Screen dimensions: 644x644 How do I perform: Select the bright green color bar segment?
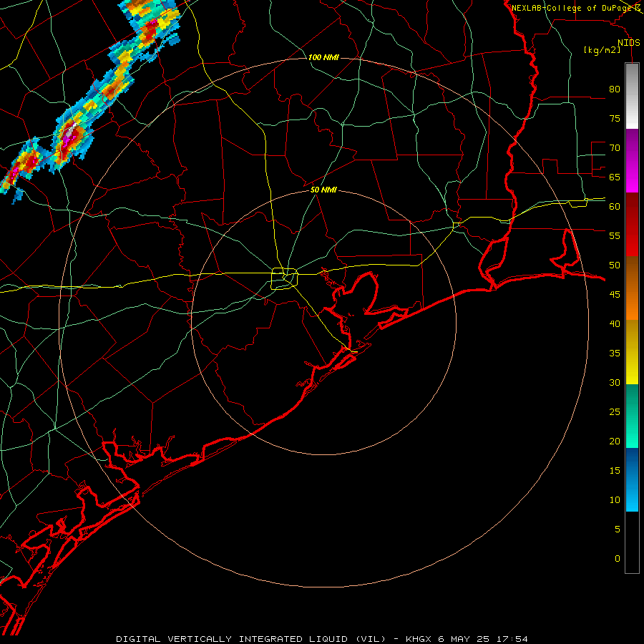(x=632, y=434)
